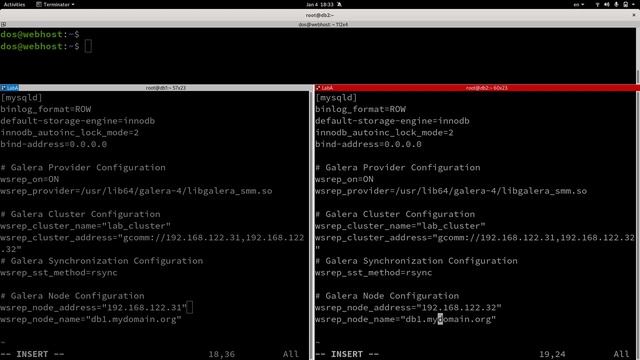Viewport: 640px width, 360px height.
Task: Open the GNOME Activities overview
Action: (x=14, y=4)
